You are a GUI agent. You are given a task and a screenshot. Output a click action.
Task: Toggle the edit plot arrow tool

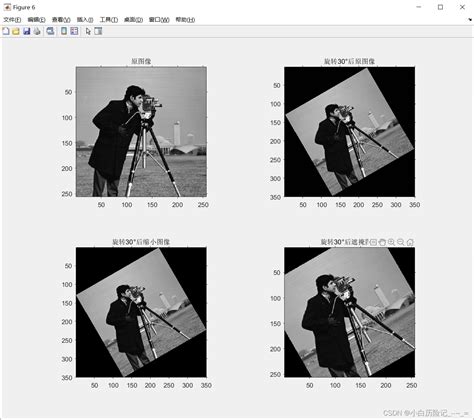88,31
